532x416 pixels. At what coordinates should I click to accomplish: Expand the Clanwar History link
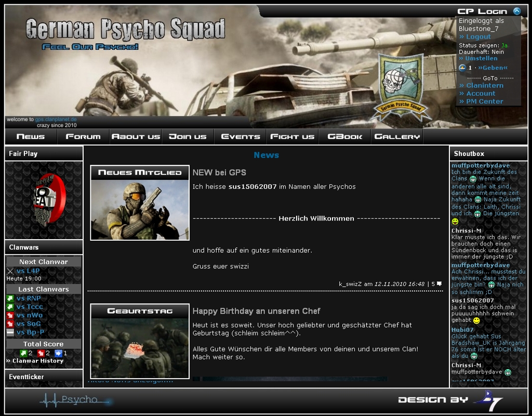(37, 361)
